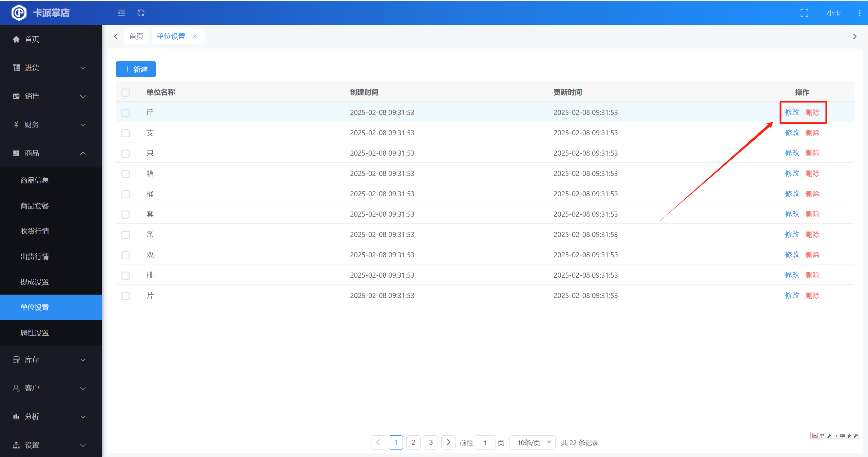Select the checkbox for unit 箱
This screenshot has height=457, width=868.
coord(126,174)
